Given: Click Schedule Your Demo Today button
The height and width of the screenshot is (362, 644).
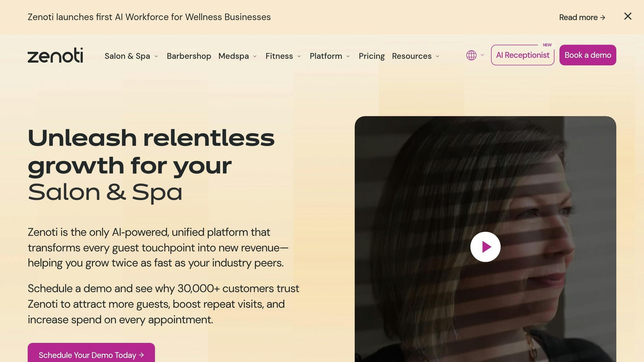Looking at the screenshot, I should (x=91, y=355).
